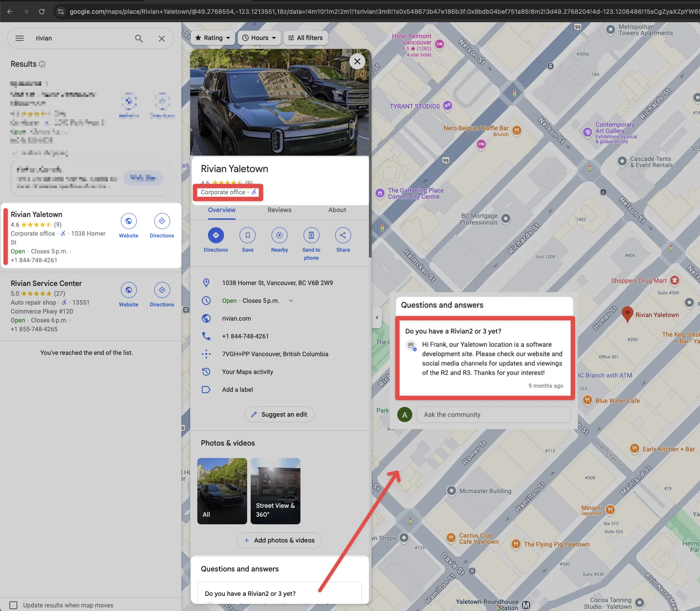Click the blue Directions button in place panel
This screenshot has width=700, height=611.
[x=216, y=235]
